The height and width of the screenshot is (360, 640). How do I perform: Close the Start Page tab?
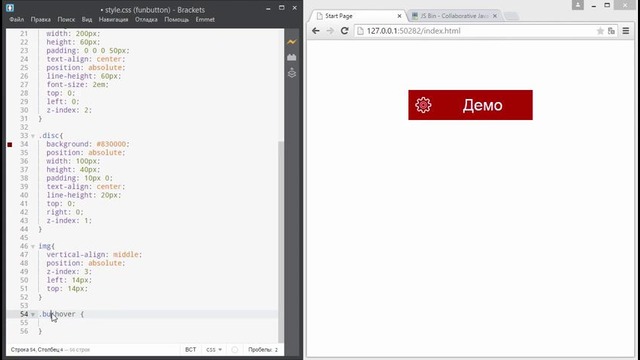click(x=399, y=16)
